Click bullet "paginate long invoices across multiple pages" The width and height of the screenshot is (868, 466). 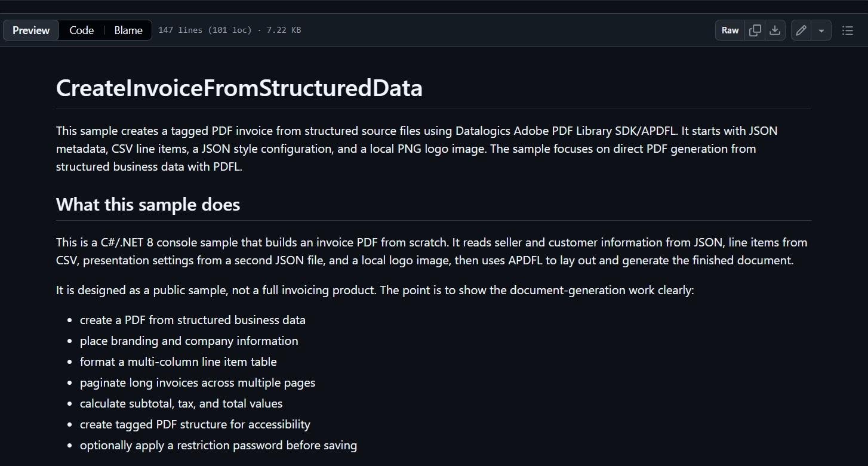[198, 382]
